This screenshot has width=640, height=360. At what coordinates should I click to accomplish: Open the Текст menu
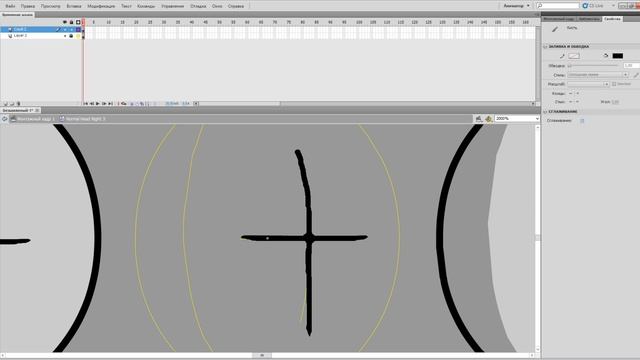point(126,6)
